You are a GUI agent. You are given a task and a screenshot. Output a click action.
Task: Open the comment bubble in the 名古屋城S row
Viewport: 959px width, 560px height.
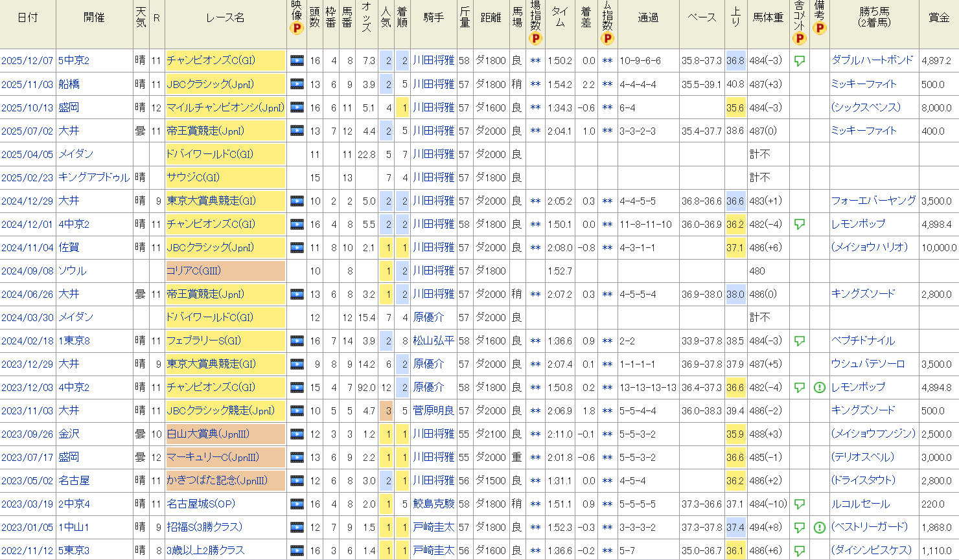coord(800,504)
